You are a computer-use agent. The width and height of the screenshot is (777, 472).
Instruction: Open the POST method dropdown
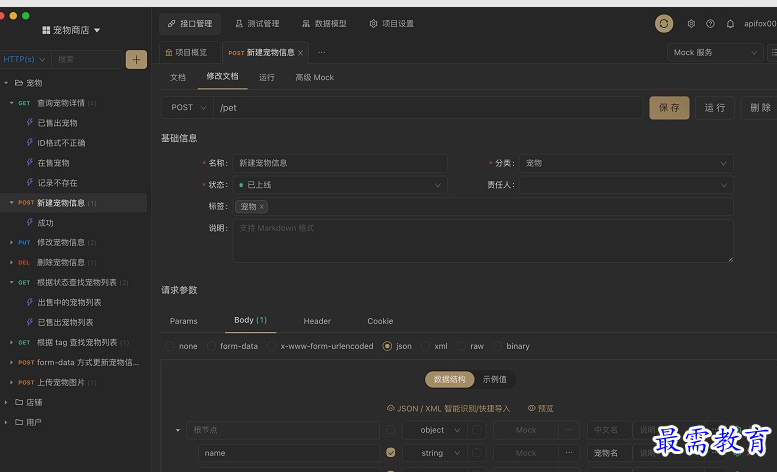[187, 107]
